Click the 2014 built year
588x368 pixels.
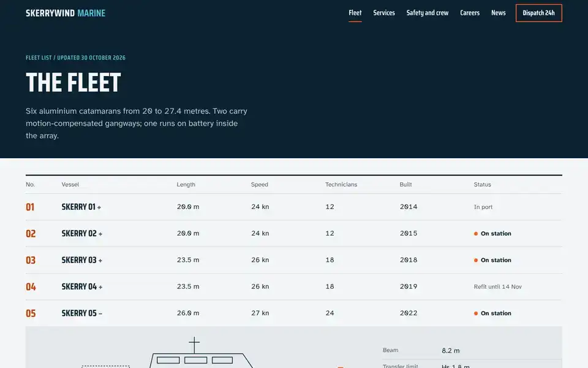[x=409, y=207]
